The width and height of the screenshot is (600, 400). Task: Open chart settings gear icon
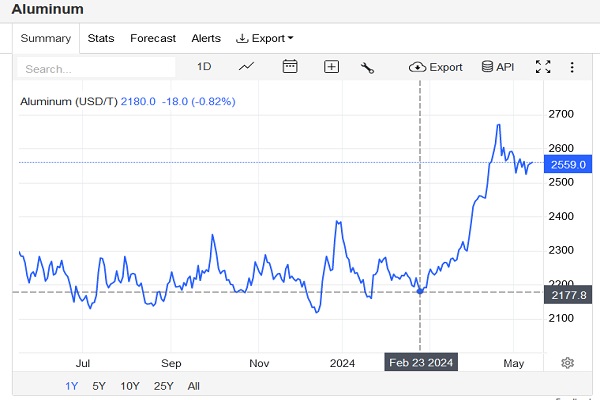click(567, 362)
